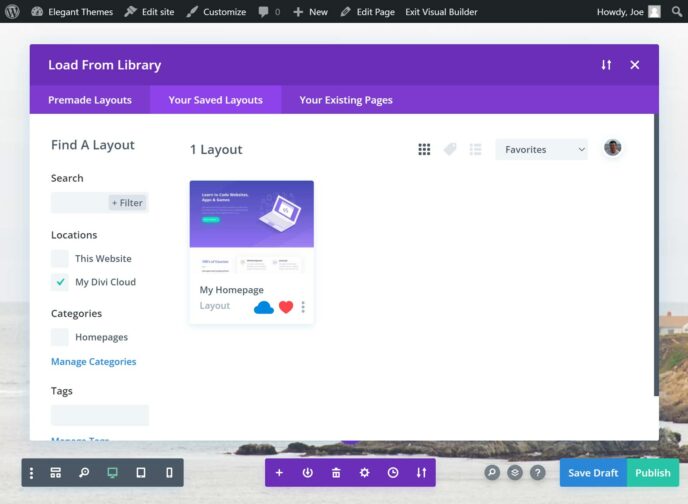Open the editing history clock icon
The height and width of the screenshot is (504, 688).
[393, 473]
